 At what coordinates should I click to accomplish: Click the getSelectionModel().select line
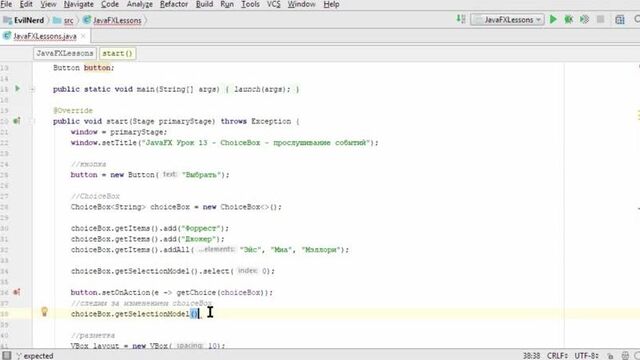[x=173, y=271]
